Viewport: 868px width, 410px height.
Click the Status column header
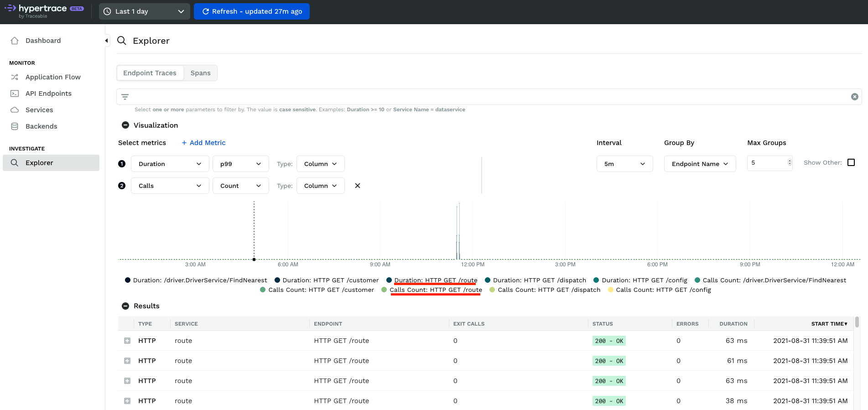click(x=603, y=324)
